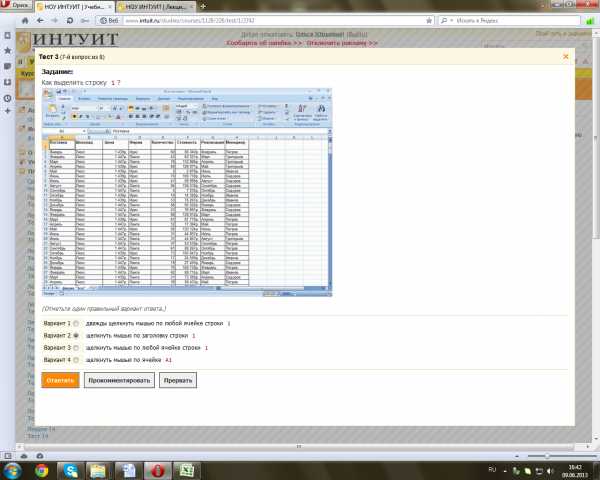Click the Excel screenshot image in question
The width and height of the screenshot is (600, 480).
[x=187, y=192]
